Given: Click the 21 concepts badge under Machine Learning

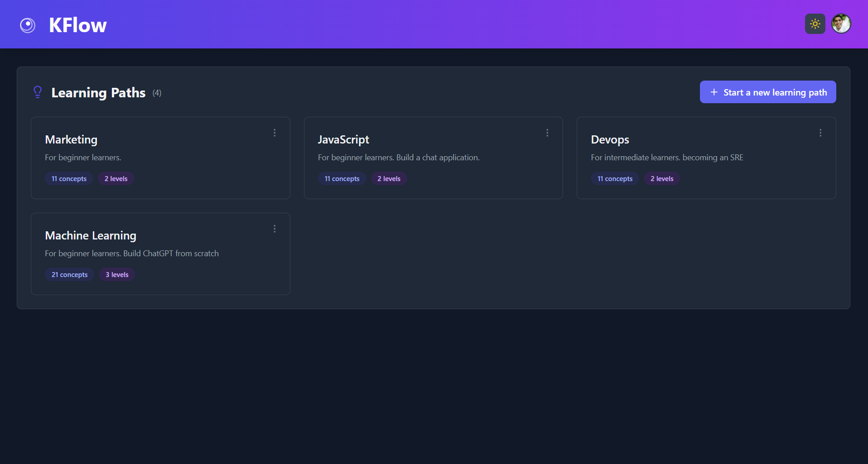Looking at the screenshot, I should [69, 274].
